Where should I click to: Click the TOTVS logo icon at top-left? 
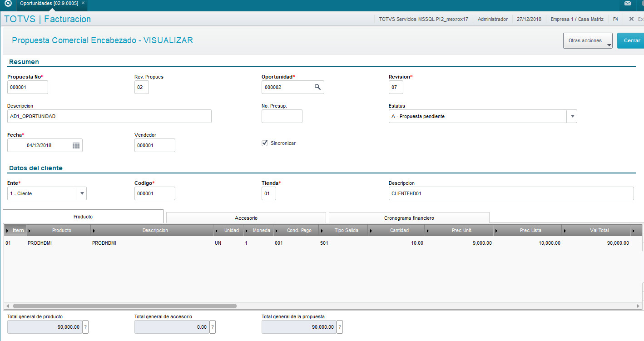pos(8,4)
